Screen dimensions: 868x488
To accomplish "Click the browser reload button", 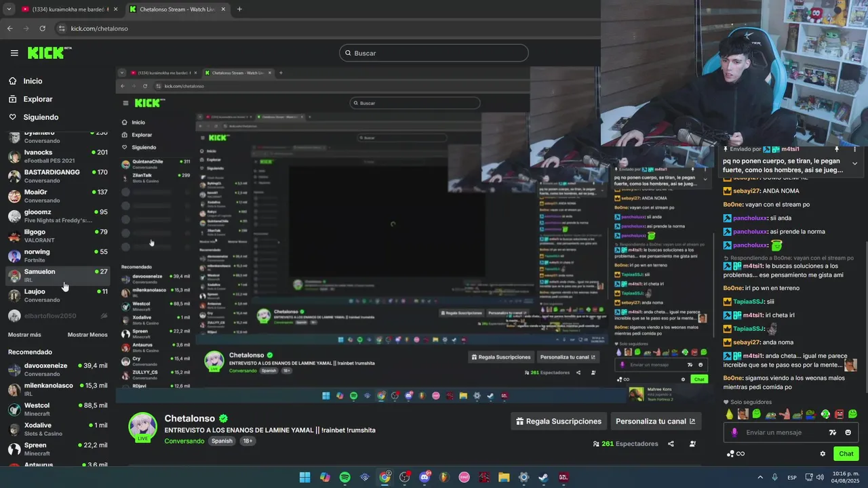I will (x=43, y=28).
